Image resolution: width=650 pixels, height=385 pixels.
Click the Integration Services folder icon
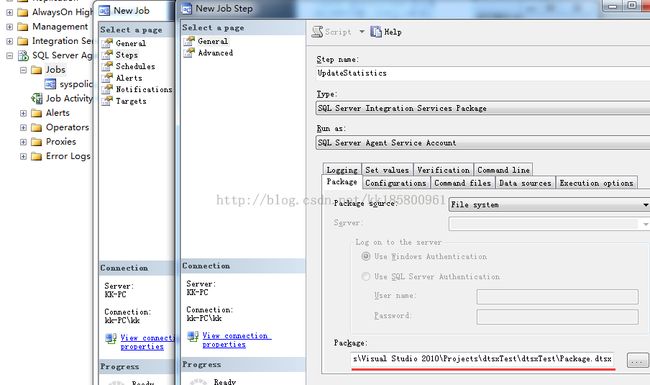tap(23, 41)
